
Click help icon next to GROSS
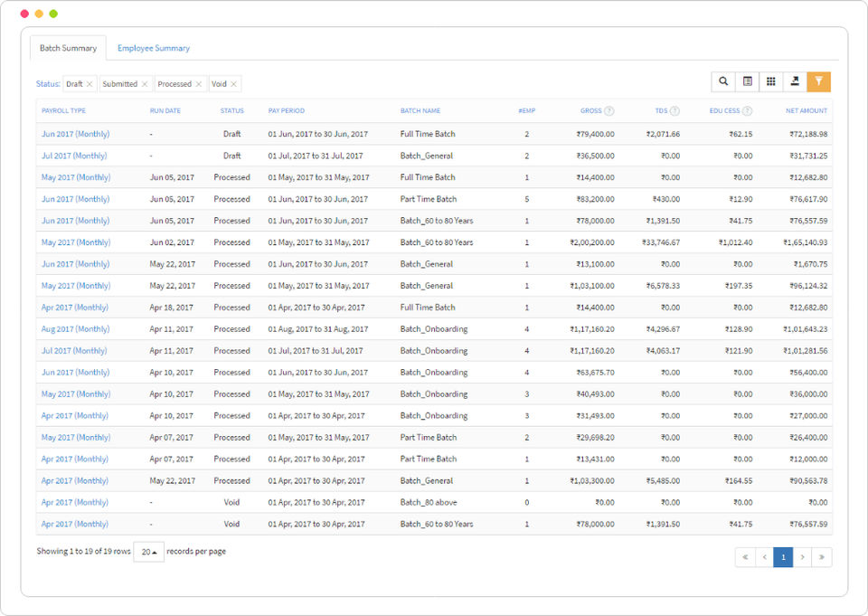[x=609, y=111]
